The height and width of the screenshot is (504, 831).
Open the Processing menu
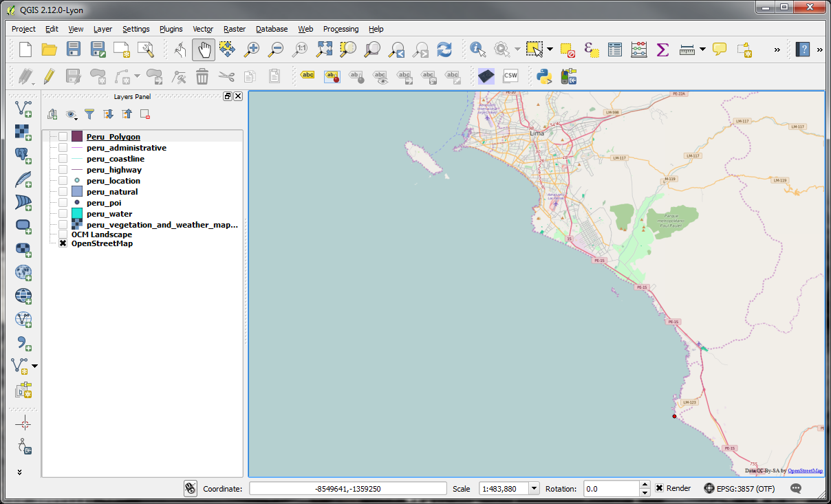[x=341, y=29]
